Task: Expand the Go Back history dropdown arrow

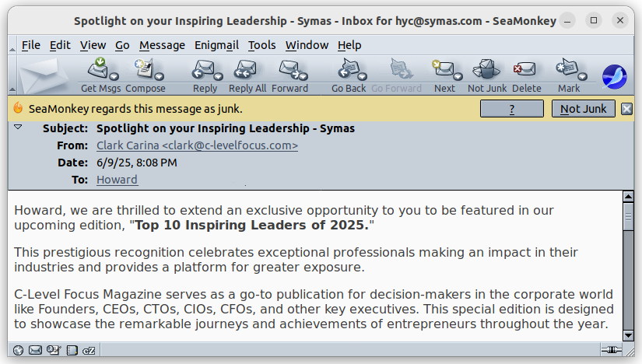Action: pyautogui.click(x=363, y=76)
